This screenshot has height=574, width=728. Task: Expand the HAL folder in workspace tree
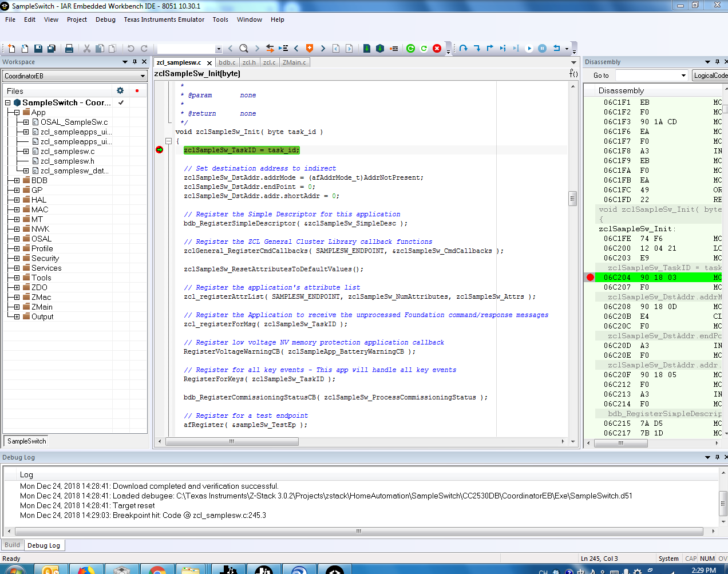coord(17,200)
